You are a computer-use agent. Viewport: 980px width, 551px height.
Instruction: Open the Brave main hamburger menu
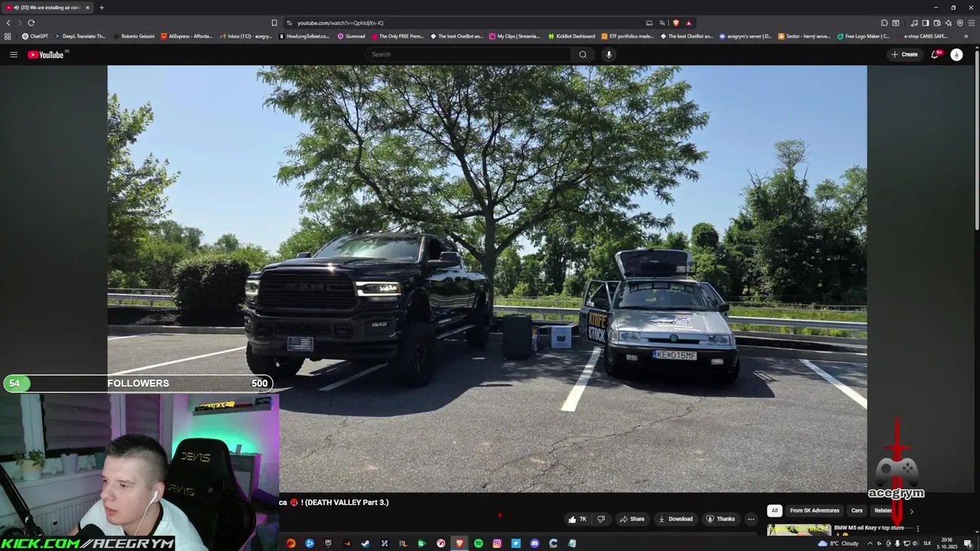972,23
